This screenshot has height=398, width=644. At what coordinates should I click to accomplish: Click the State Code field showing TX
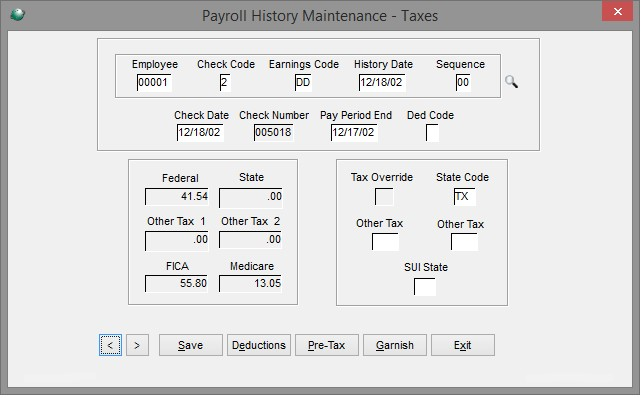point(465,197)
